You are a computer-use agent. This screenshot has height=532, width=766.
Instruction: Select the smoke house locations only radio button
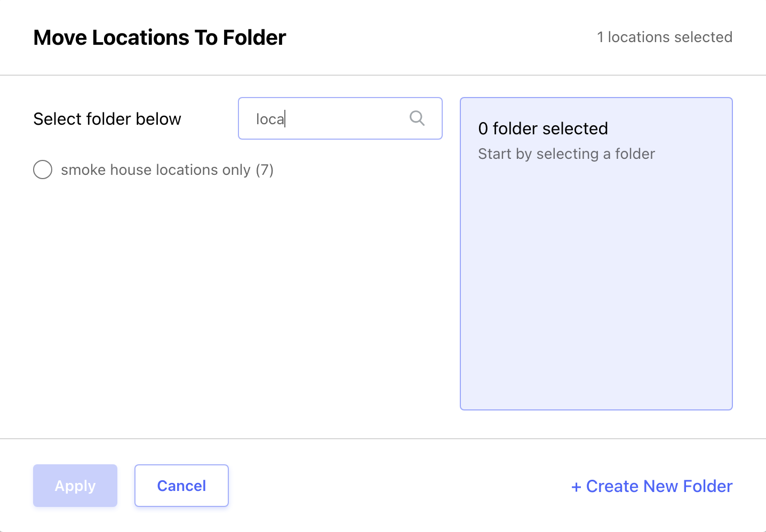point(43,170)
